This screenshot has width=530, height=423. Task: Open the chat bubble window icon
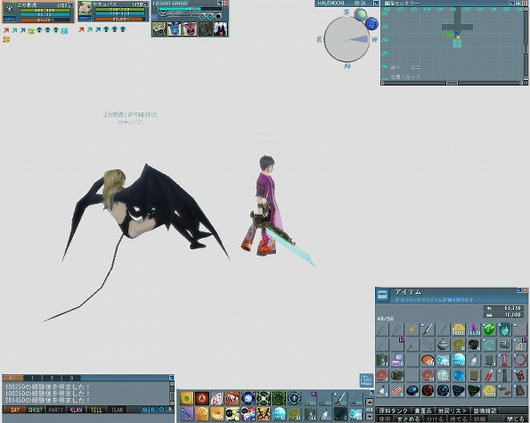(x=366, y=380)
